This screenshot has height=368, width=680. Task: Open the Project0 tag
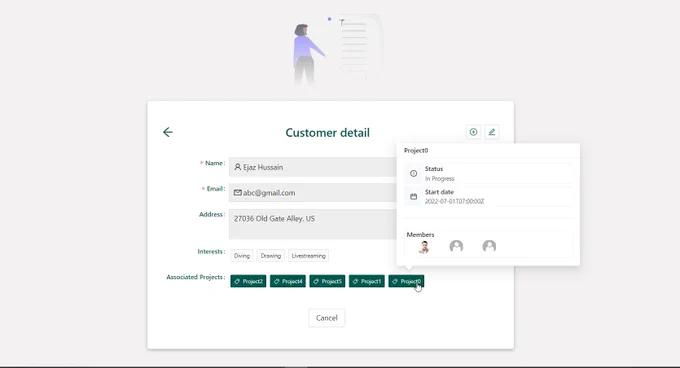406,281
